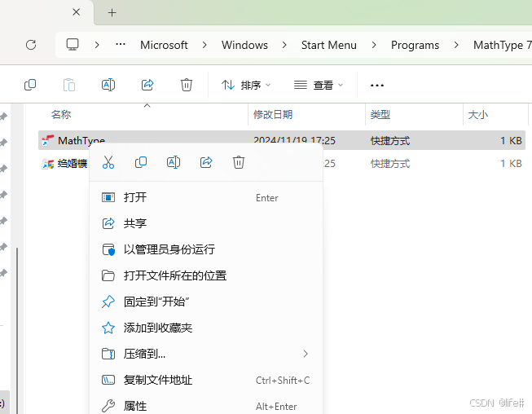Choose 打开 from the context menu
The height and width of the screenshot is (414, 532).
click(x=206, y=197)
